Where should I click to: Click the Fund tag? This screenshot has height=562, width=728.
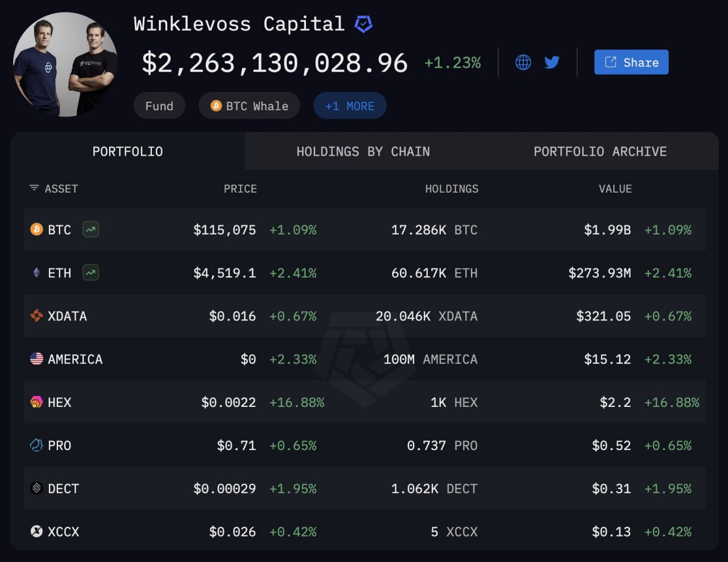pyautogui.click(x=159, y=106)
